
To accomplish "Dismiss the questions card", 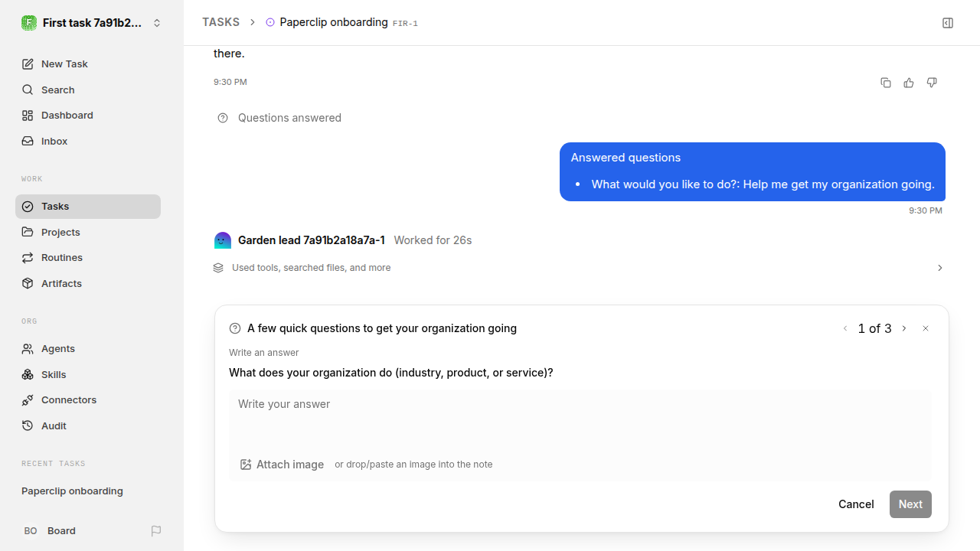I will pos(926,328).
